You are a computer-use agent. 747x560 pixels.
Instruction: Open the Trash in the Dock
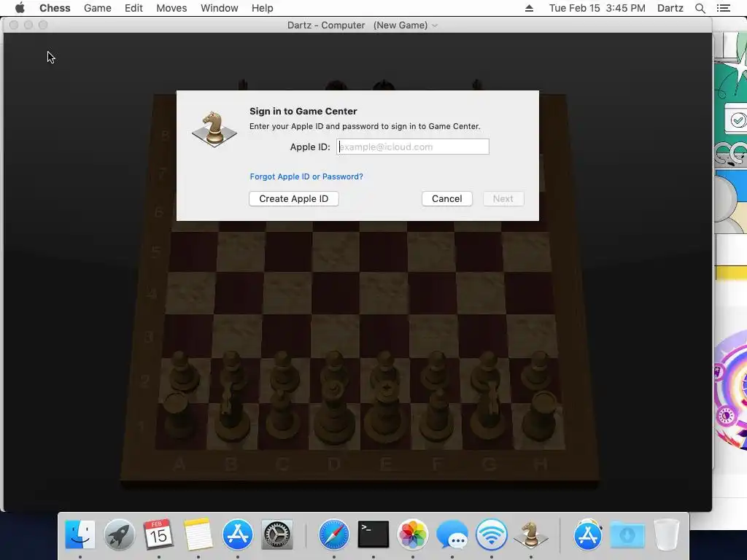point(667,534)
